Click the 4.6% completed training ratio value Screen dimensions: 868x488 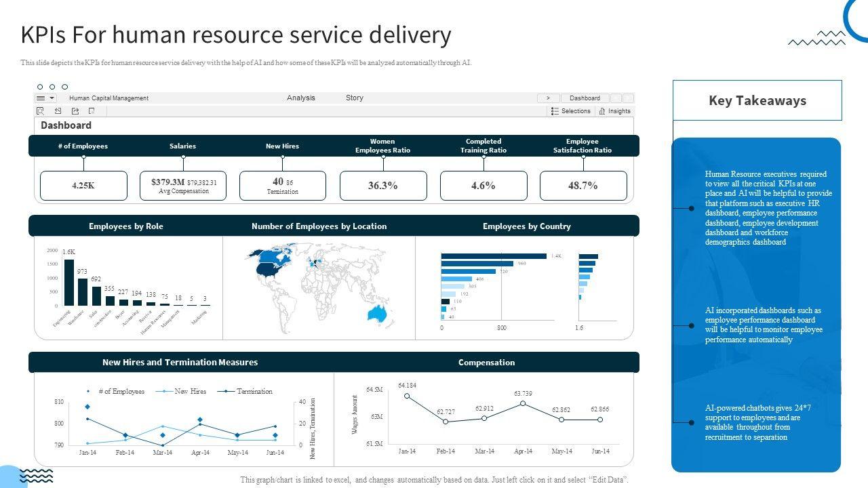click(484, 186)
